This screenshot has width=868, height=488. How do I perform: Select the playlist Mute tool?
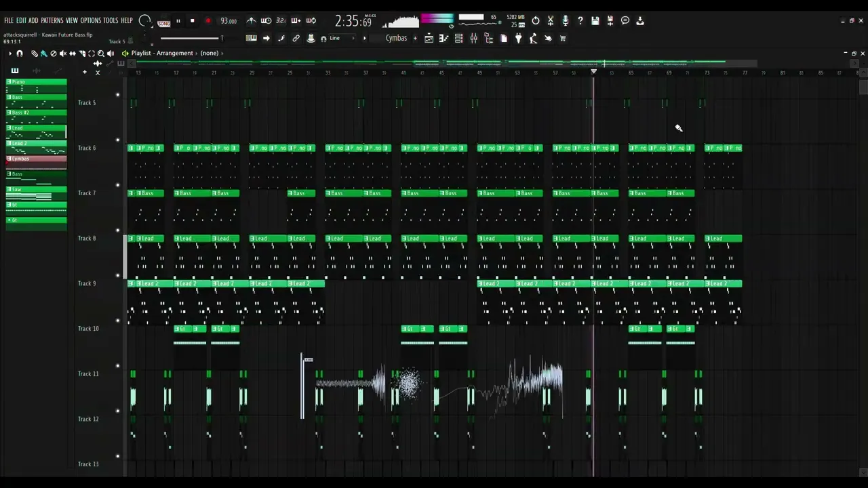pyautogui.click(x=63, y=53)
